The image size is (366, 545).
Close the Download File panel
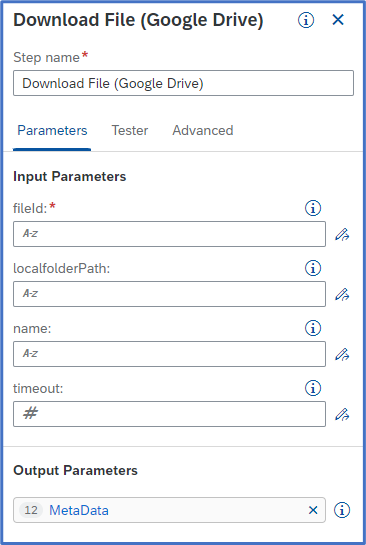click(338, 20)
